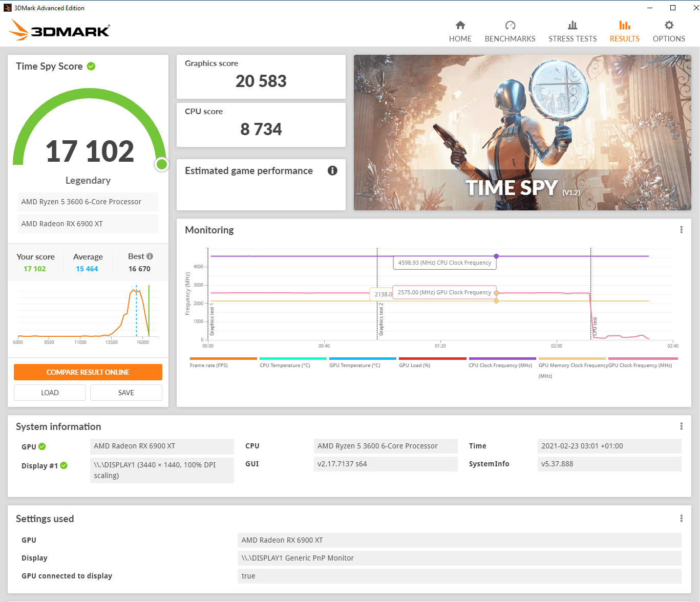Viewport: 700px width, 602px height.
Task: Click the green score gauge indicator dot
Action: 162,164
